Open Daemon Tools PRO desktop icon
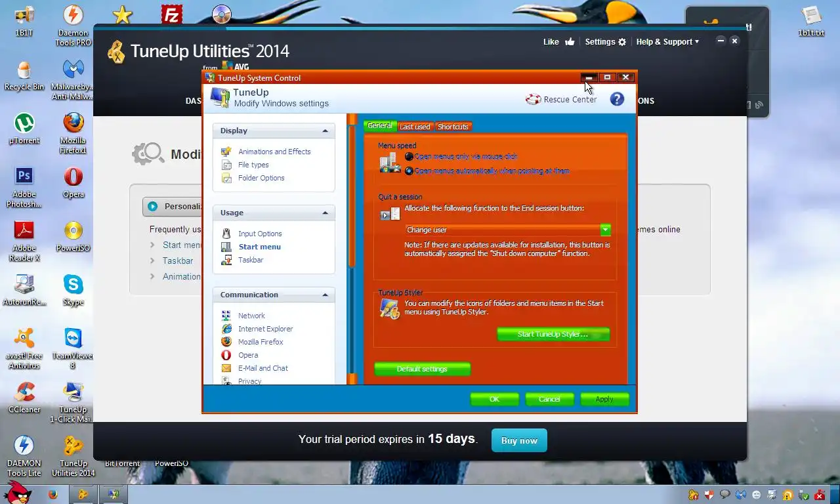Viewport: 840px width, 504px height. tap(73, 25)
